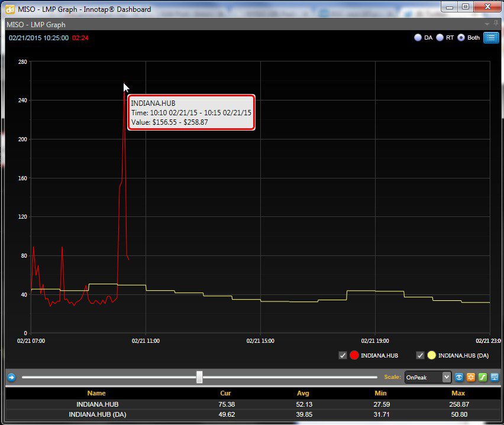Screen dimensions: 504x425
Task: Click the Scale label
Action: tap(392, 377)
